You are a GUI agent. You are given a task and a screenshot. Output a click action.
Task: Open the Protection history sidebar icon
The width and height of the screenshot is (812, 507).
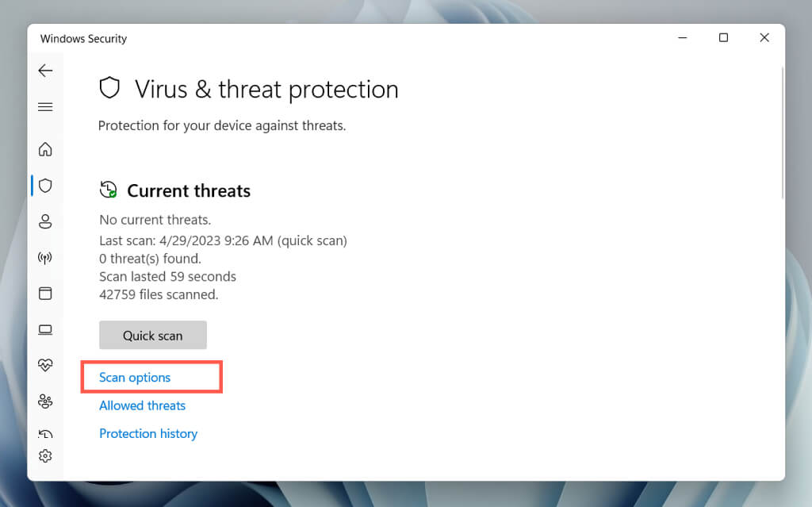45,434
